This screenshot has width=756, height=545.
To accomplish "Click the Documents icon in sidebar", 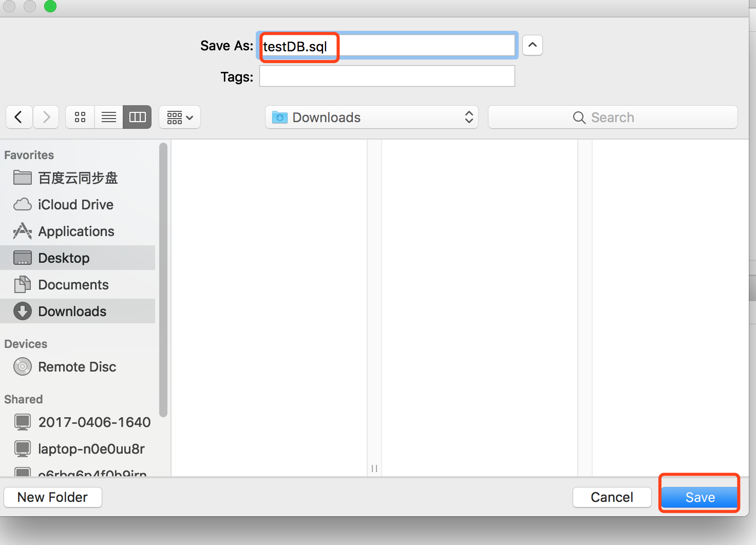I will 22,284.
